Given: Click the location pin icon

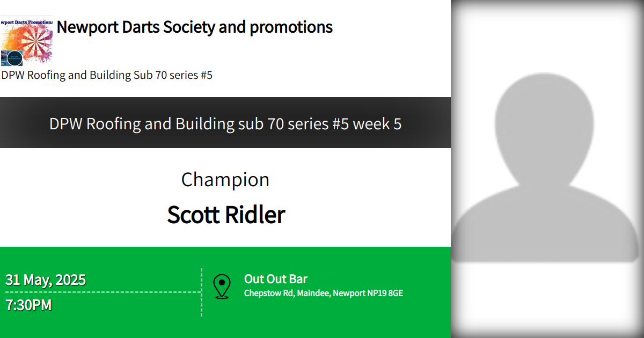Looking at the screenshot, I should click(222, 286).
